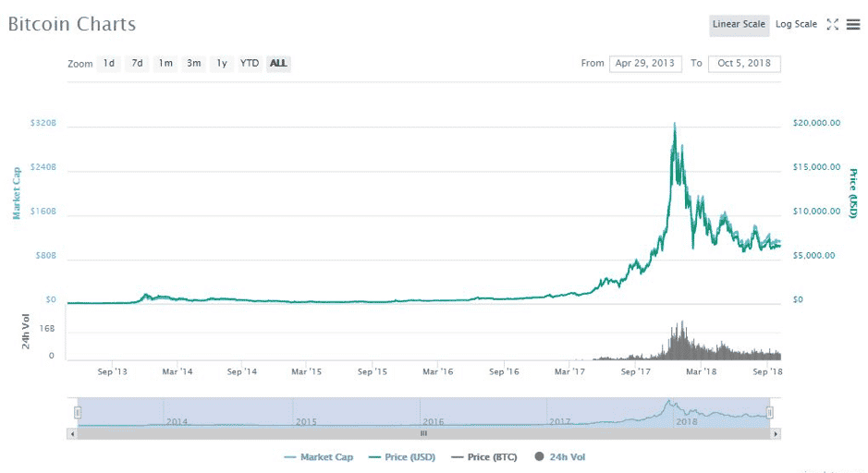Image resolution: width=868 pixels, height=473 pixels.
Task: Click the Sep '15 axis label
Action: (x=373, y=371)
